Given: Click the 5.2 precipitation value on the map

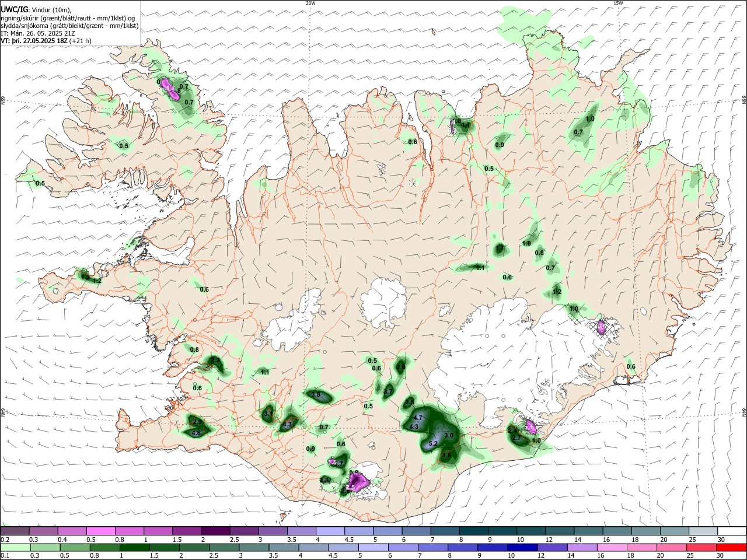Looking at the screenshot, I should point(434,444).
